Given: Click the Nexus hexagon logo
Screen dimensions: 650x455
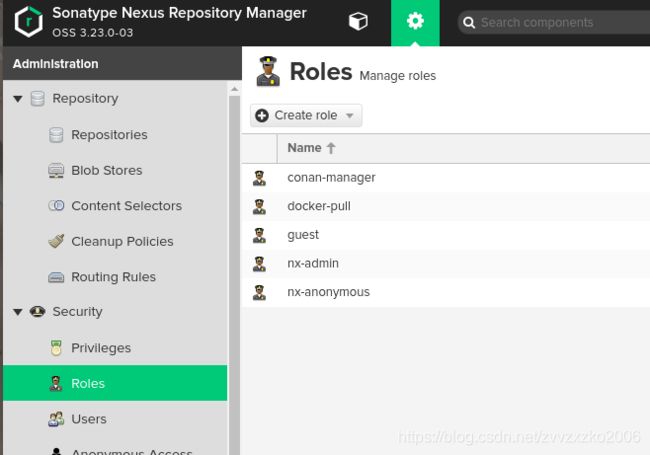Looking at the screenshot, I should tap(28, 22).
